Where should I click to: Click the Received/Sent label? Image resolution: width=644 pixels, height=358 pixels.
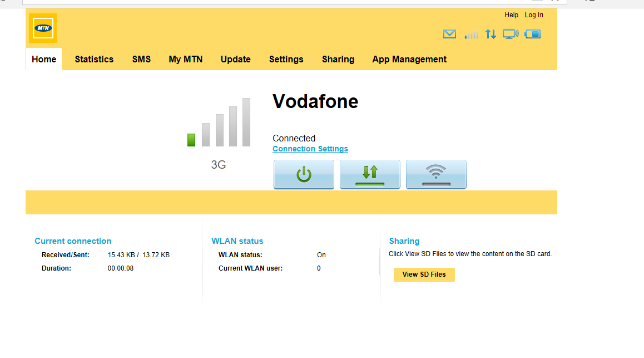pos(65,255)
